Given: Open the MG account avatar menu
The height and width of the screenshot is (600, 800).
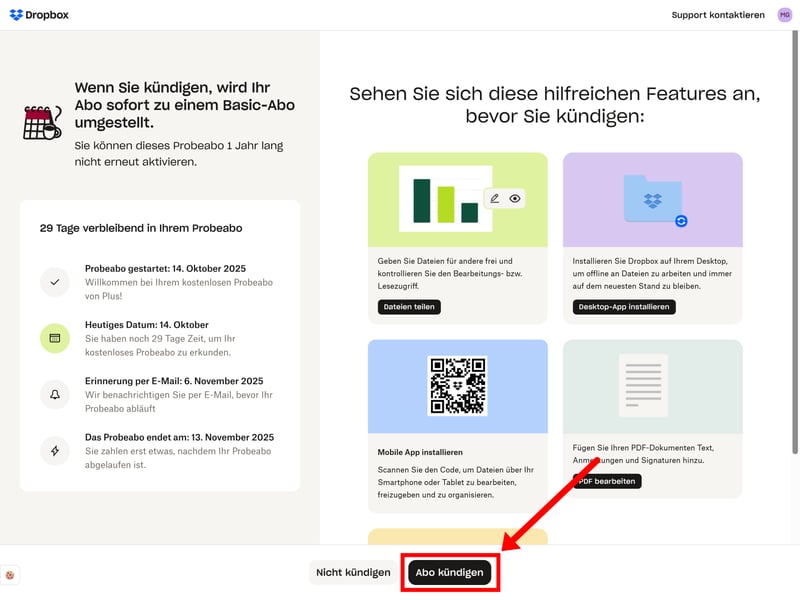Looking at the screenshot, I should point(784,15).
